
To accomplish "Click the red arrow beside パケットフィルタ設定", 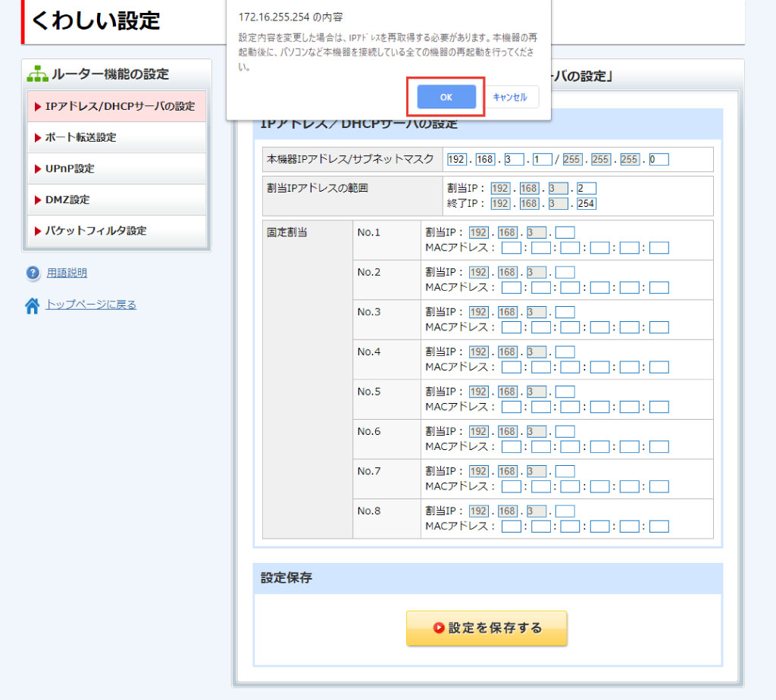I will [38, 232].
